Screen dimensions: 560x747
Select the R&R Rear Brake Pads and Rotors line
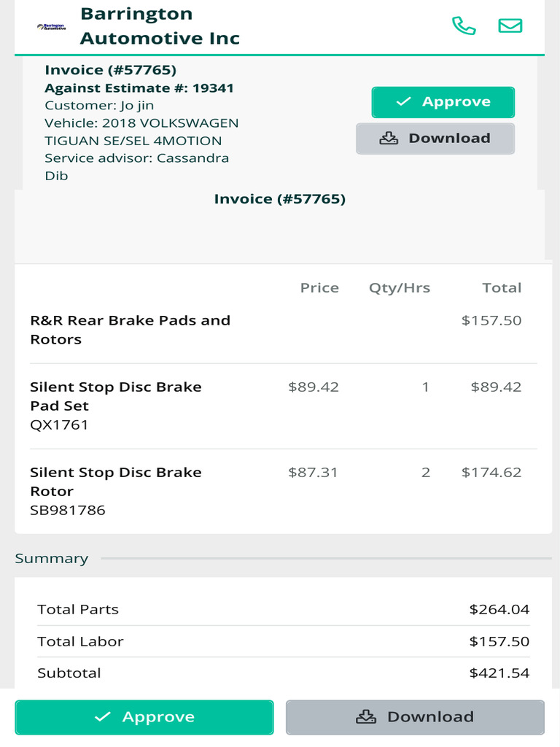[x=130, y=330]
